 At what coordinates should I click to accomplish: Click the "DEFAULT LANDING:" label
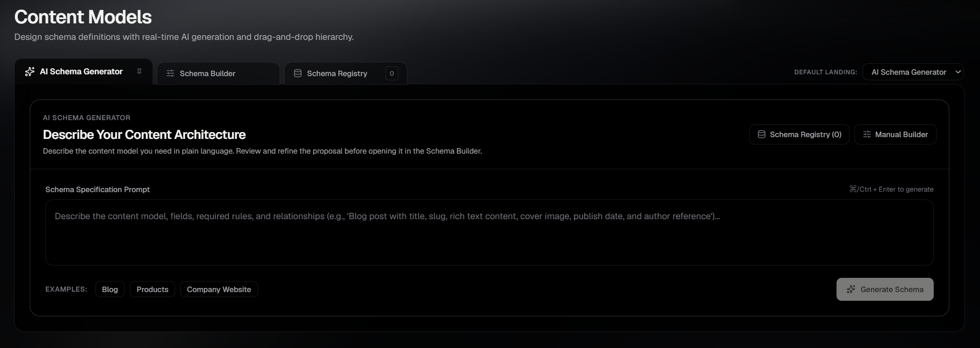click(826, 72)
